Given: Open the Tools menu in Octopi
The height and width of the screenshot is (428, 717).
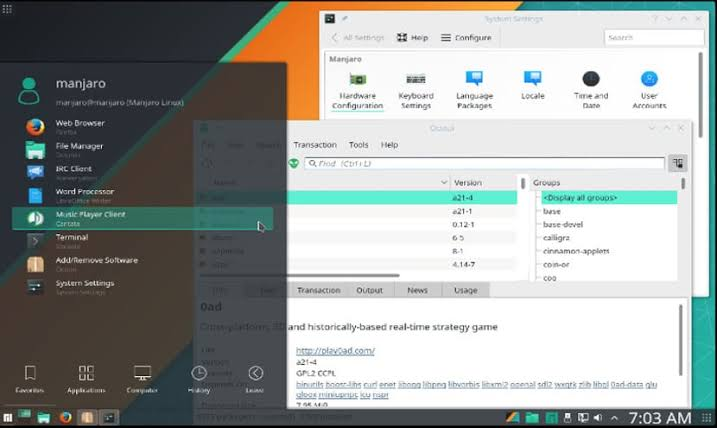Looking at the screenshot, I should click(x=358, y=144).
